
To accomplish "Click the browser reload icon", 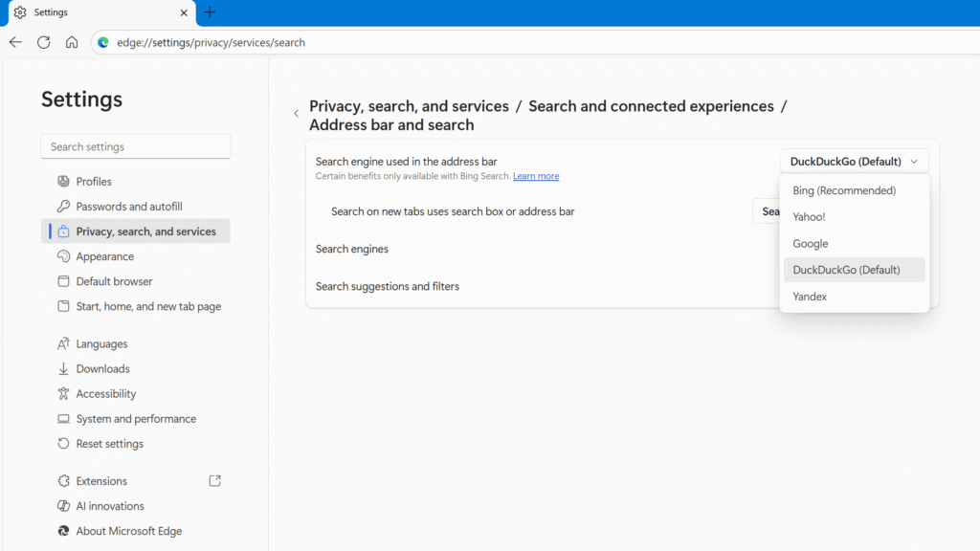I will [43, 42].
